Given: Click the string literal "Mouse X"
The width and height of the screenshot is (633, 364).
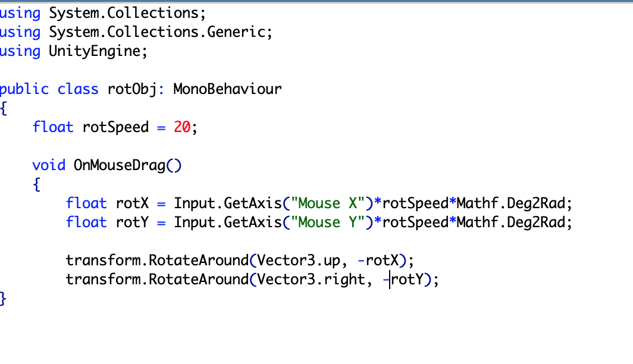Looking at the screenshot, I should click(326, 203).
